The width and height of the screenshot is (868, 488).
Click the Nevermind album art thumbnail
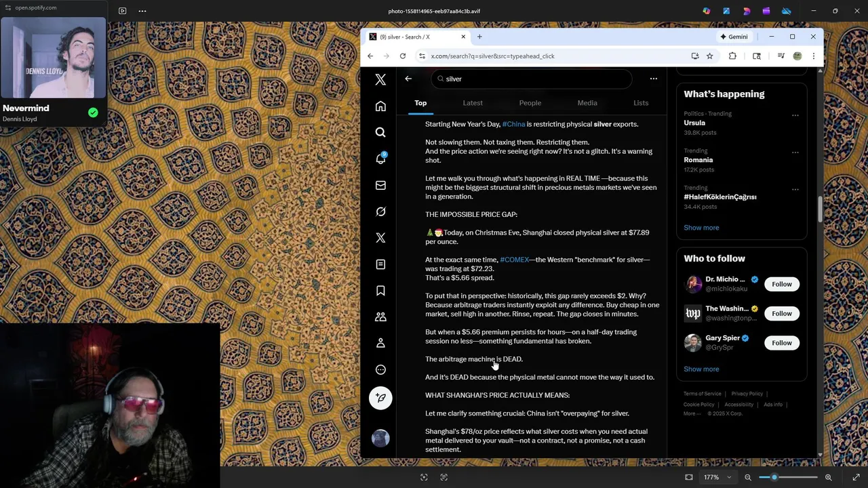pos(53,57)
